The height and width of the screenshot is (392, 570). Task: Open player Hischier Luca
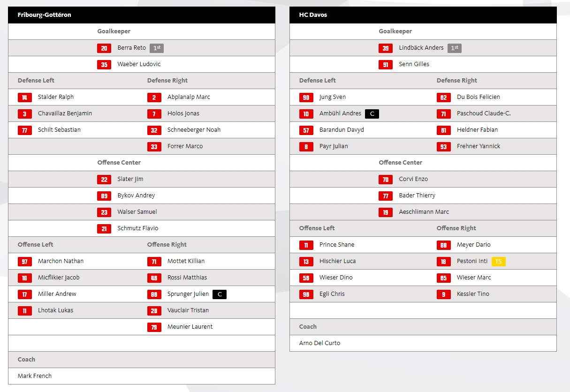point(337,261)
